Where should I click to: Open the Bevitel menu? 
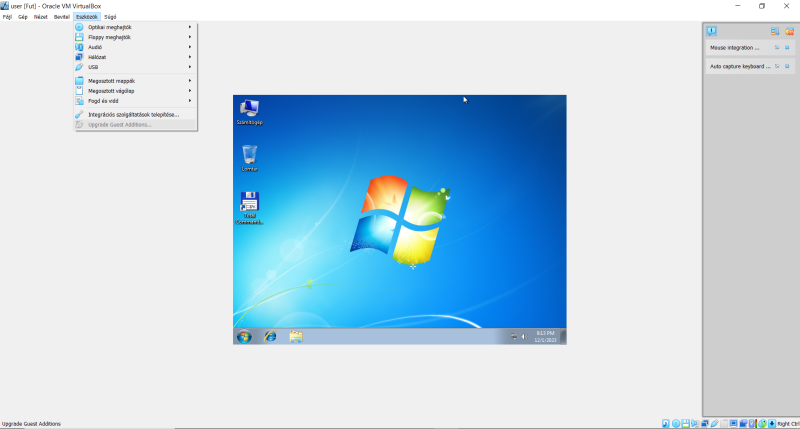62,17
